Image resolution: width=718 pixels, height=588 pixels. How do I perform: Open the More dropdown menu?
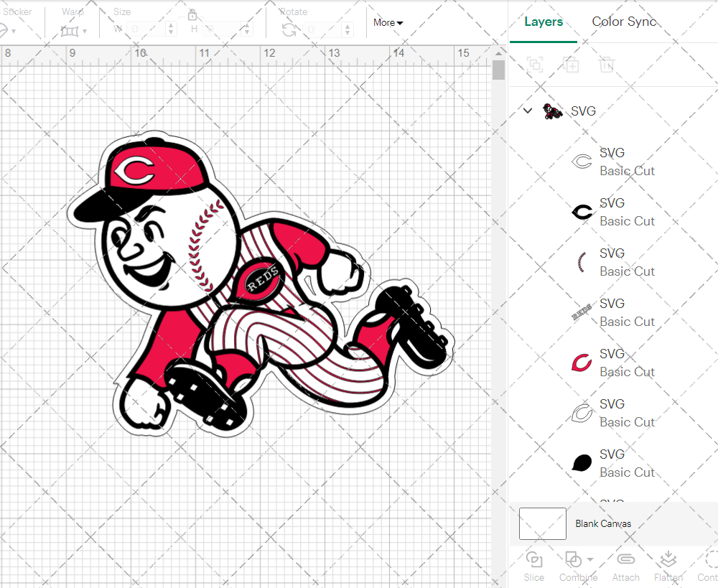click(388, 22)
